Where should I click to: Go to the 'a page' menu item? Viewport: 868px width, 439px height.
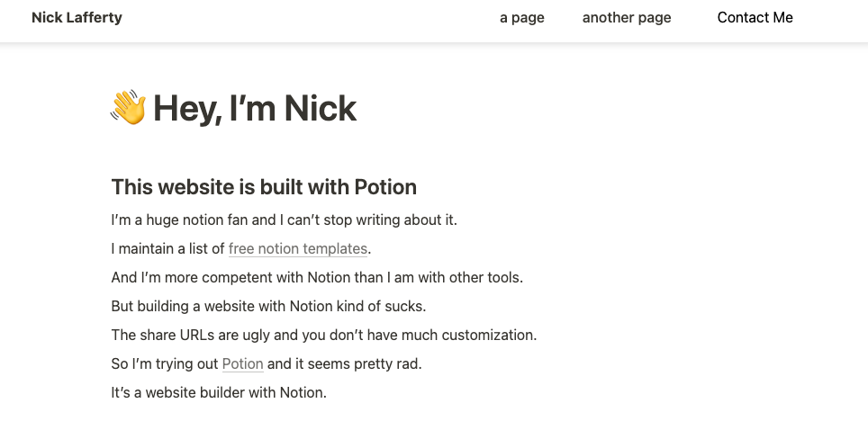[x=522, y=18]
